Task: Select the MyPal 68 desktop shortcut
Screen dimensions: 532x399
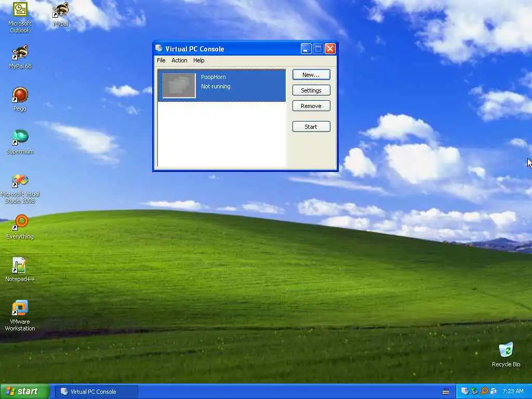Action: click(x=20, y=57)
